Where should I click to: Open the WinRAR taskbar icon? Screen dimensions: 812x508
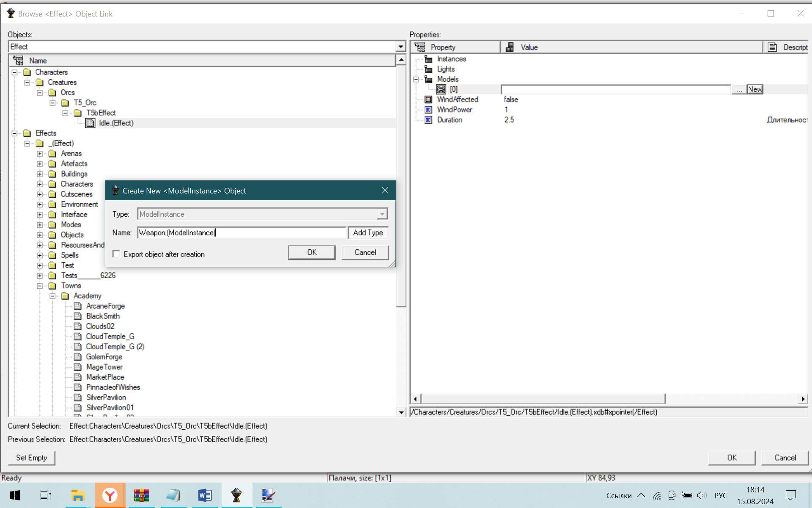141,495
